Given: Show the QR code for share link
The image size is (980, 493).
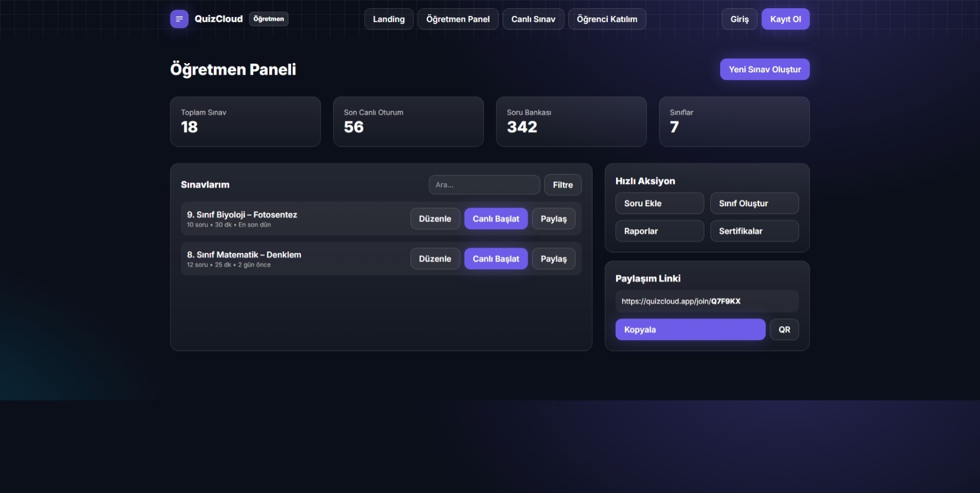Looking at the screenshot, I should (x=784, y=330).
